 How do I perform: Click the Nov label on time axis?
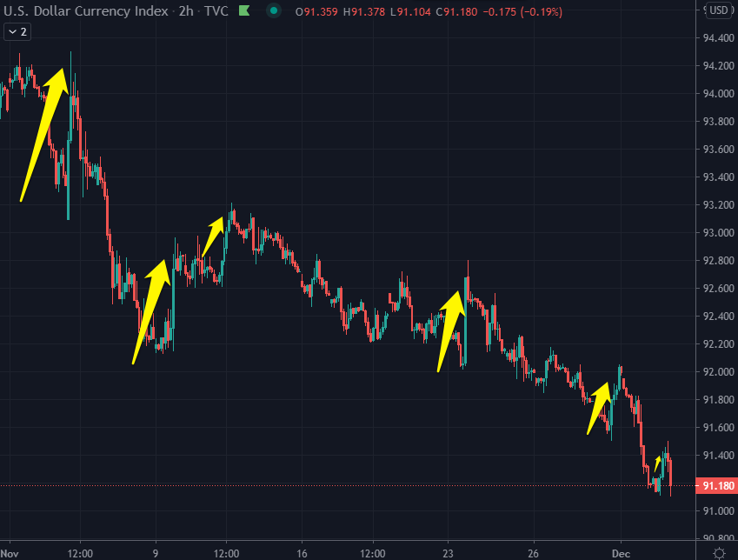pyautogui.click(x=10, y=553)
